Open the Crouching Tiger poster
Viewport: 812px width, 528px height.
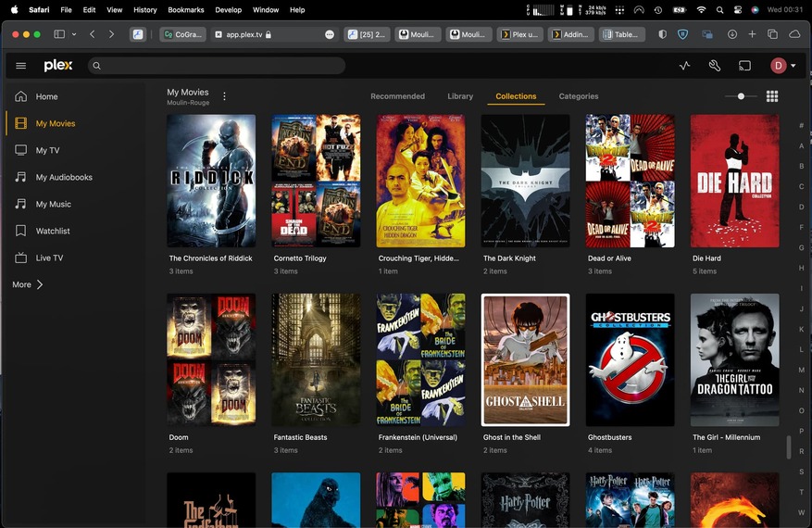click(420, 181)
